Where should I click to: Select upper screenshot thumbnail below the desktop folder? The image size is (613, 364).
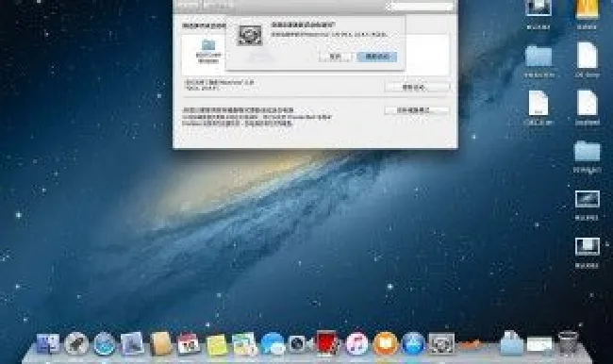(x=587, y=199)
